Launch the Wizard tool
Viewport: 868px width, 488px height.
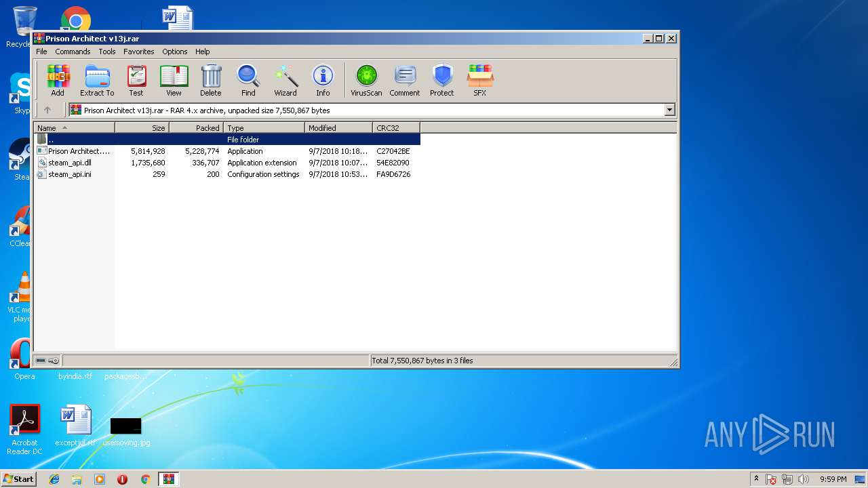click(285, 81)
